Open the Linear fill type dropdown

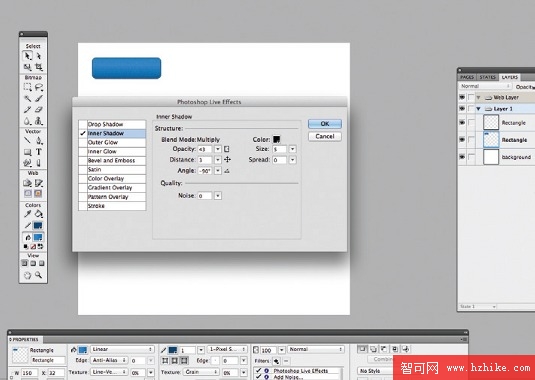(x=122, y=350)
